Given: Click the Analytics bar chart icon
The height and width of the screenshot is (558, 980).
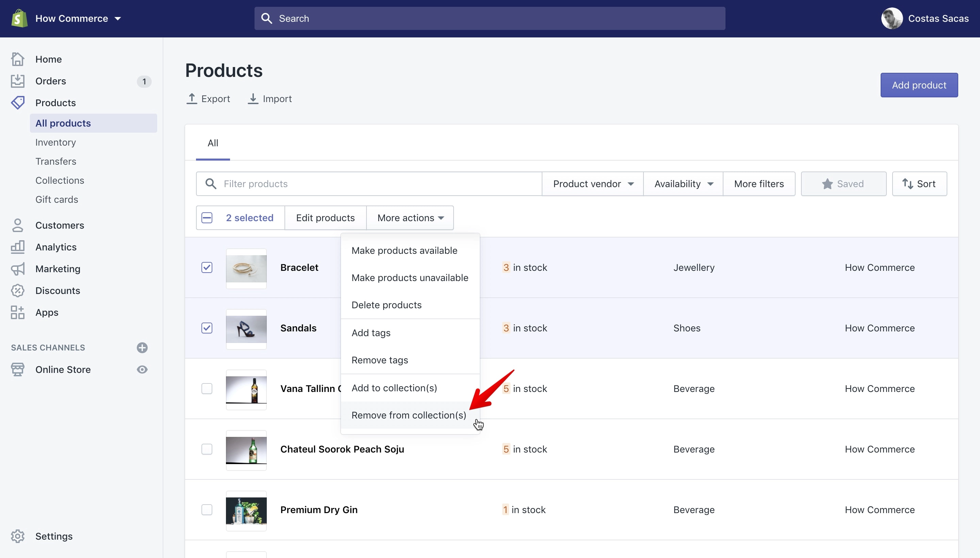Looking at the screenshot, I should (x=18, y=247).
